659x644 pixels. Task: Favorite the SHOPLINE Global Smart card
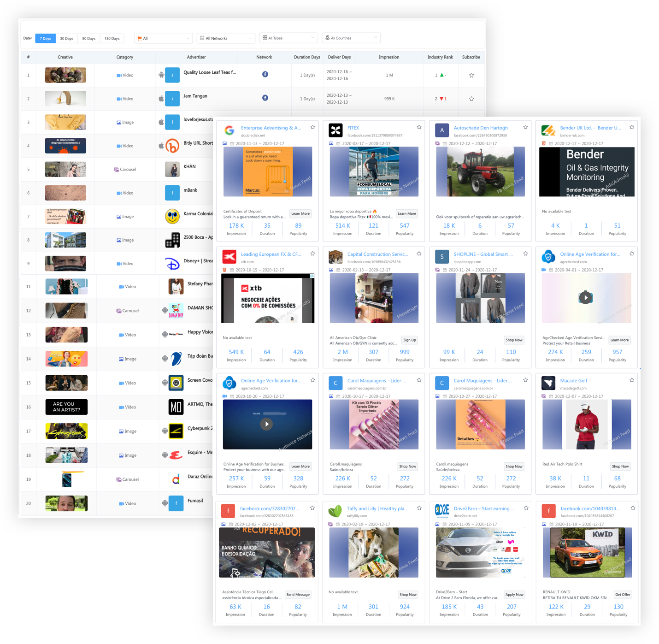pos(525,254)
